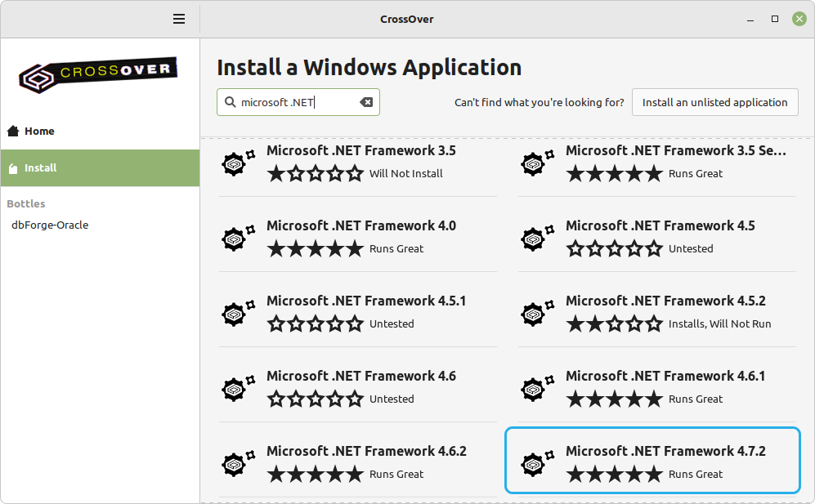
Task: Click 'Untested' label under Framework 4.6
Action: click(392, 399)
